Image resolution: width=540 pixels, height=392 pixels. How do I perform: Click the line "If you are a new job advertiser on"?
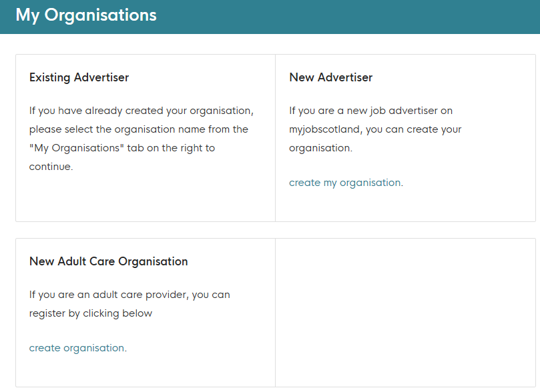370,111
